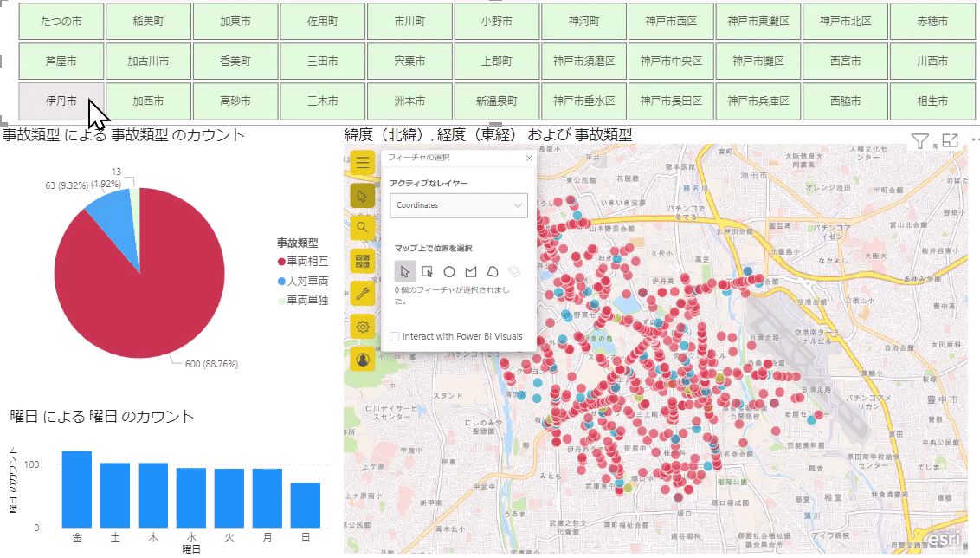This screenshot has height=558, width=980.
Task: Open the map search magnifier tool
Action: click(363, 229)
